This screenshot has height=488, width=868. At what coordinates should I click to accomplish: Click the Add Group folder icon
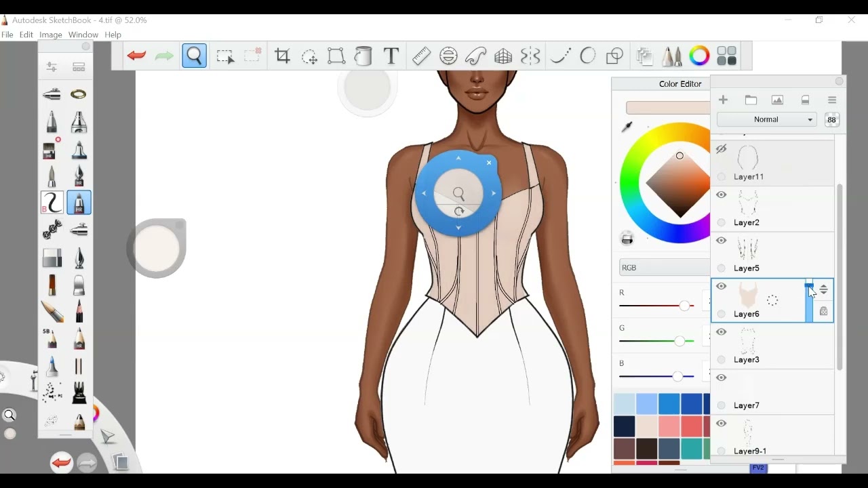coord(751,100)
